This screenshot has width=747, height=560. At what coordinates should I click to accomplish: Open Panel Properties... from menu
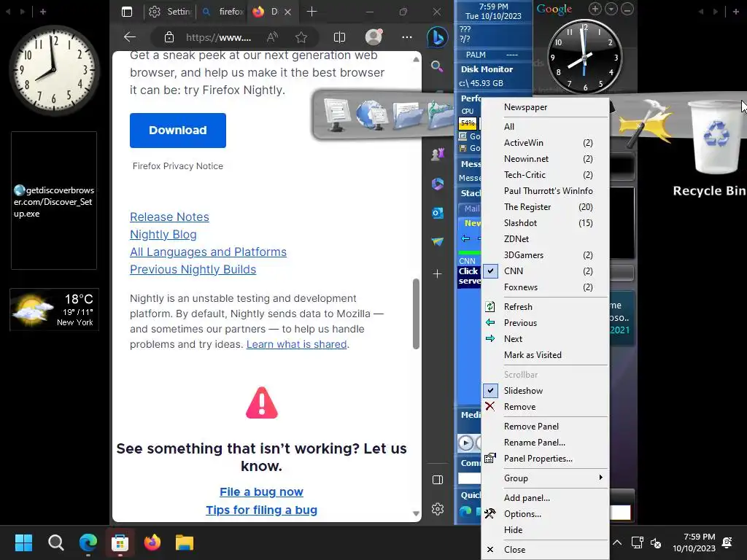click(546, 459)
